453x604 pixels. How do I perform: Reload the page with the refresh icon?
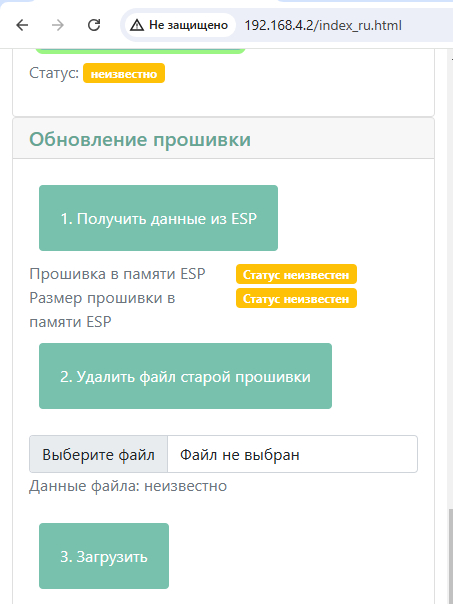pyautogui.click(x=94, y=25)
